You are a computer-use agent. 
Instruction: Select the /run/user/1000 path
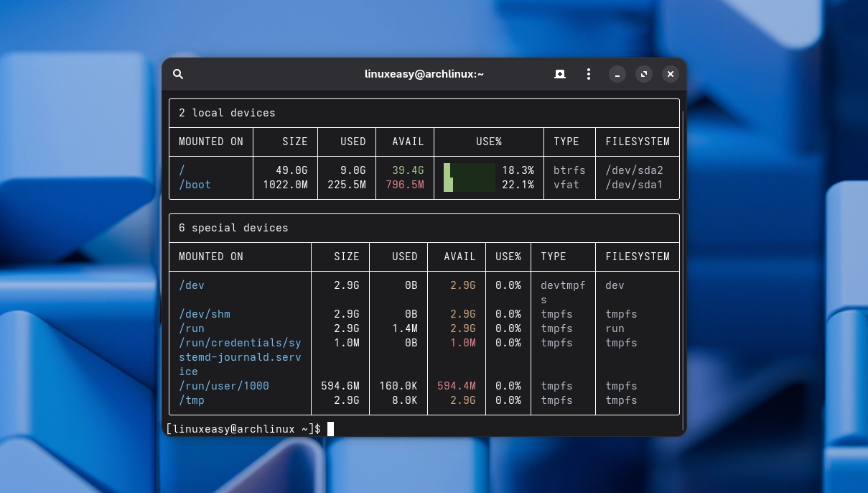tap(223, 386)
